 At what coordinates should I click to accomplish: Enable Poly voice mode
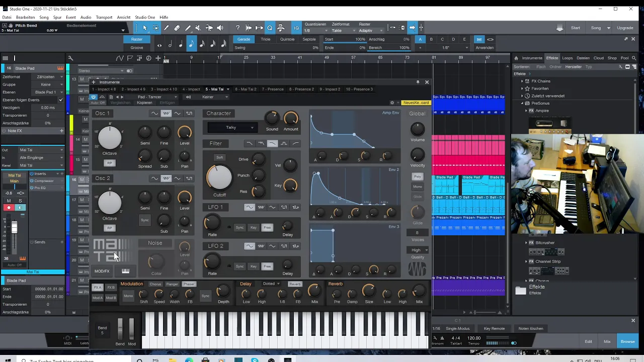pos(418,176)
